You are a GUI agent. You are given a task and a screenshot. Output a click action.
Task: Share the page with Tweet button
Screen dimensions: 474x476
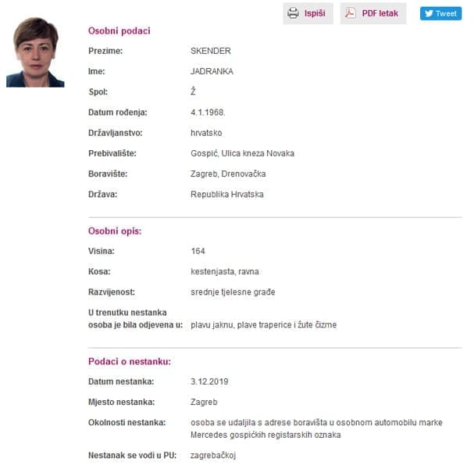(x=440, y=13)
